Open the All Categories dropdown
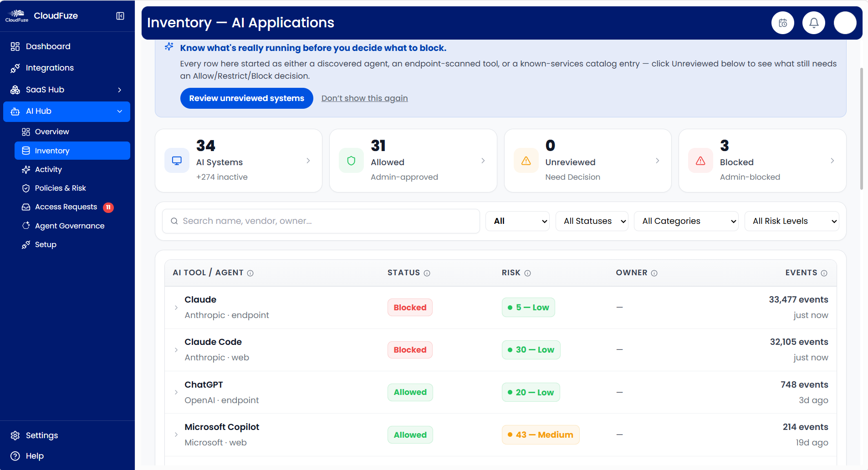This screenshot has height=470, width=868. click(686, 221)
